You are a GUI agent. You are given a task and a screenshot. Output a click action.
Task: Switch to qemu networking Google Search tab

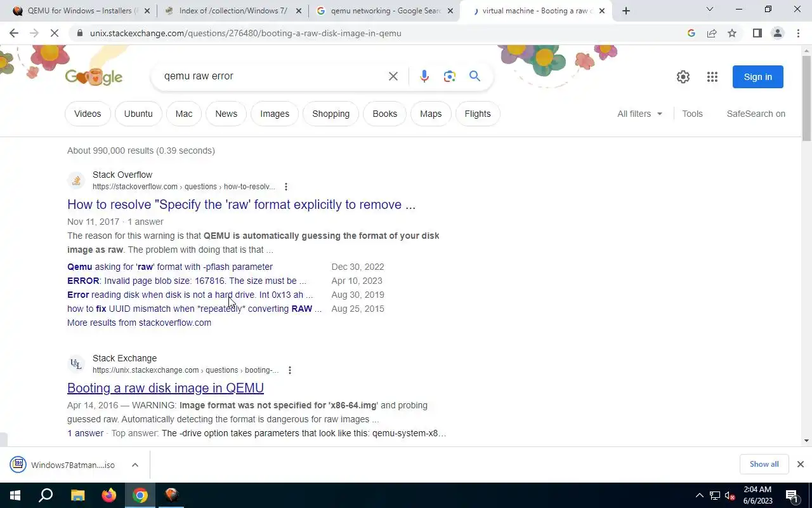click(x=384, y=11)
